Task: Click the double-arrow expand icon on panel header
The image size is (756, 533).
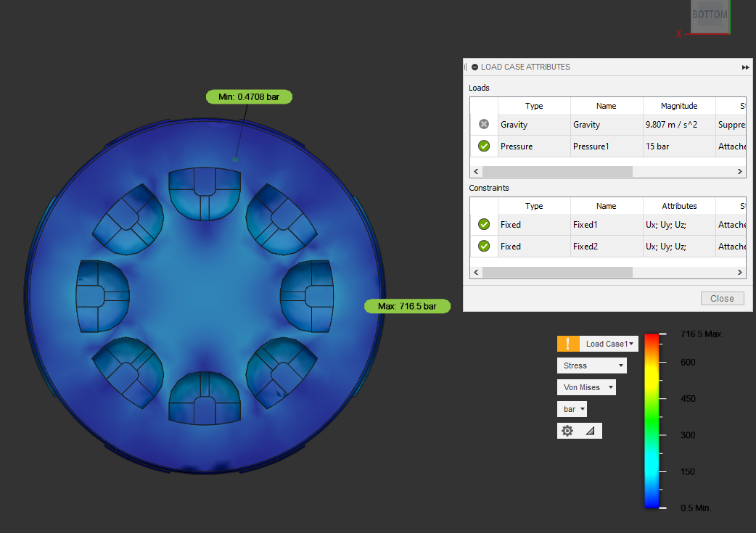Action: point(745,67)
